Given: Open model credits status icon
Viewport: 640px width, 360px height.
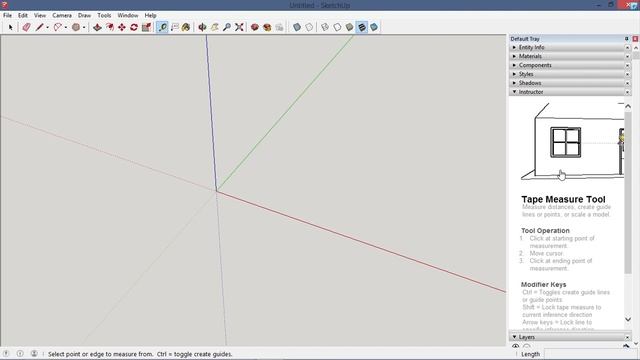Looking at the screenshot, I should (20, 353).
